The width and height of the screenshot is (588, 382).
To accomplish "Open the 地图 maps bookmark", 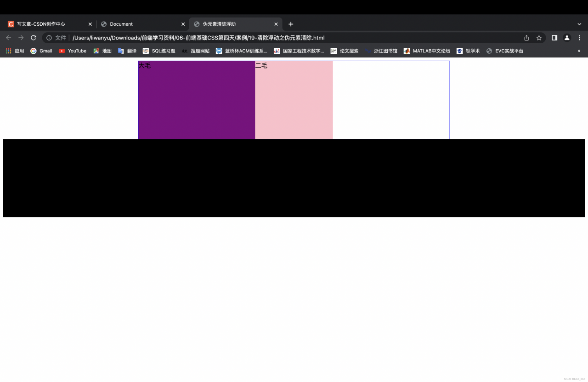I will (102, 51).
